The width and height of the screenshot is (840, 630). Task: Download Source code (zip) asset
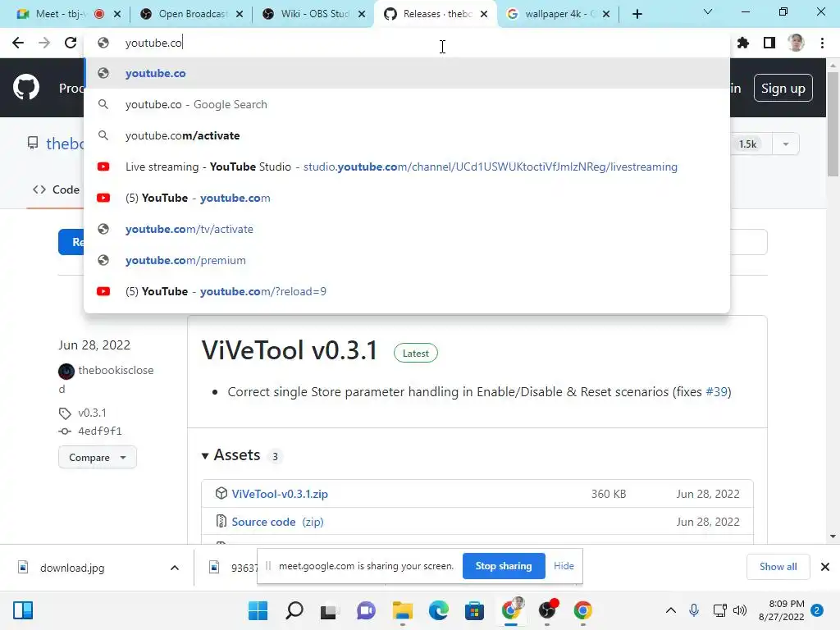tap(277, 522)
